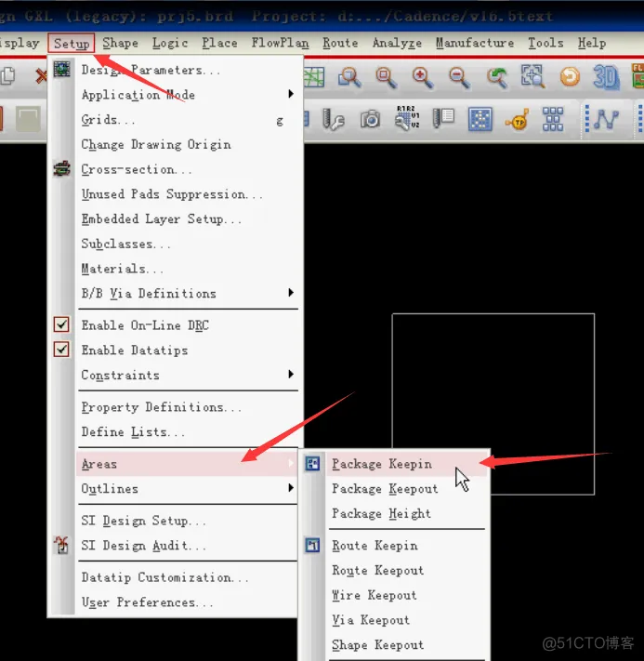Click the red X delete toolbar icon

click(41, 76)
